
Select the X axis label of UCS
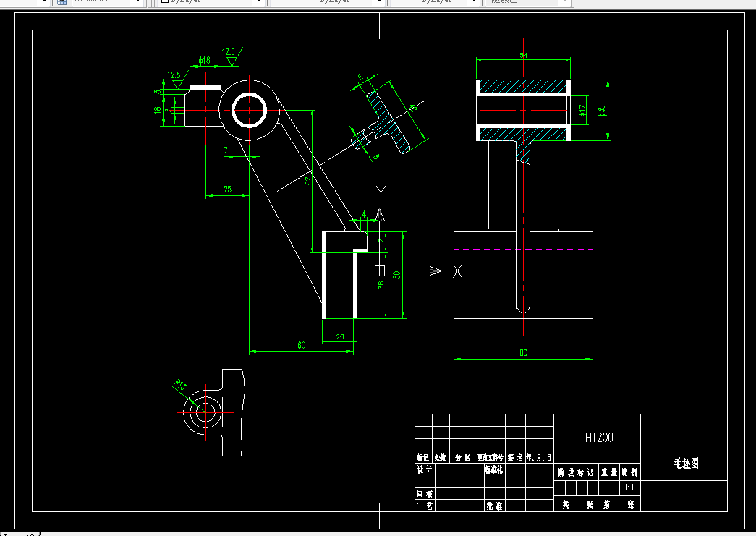click(458, 271)
